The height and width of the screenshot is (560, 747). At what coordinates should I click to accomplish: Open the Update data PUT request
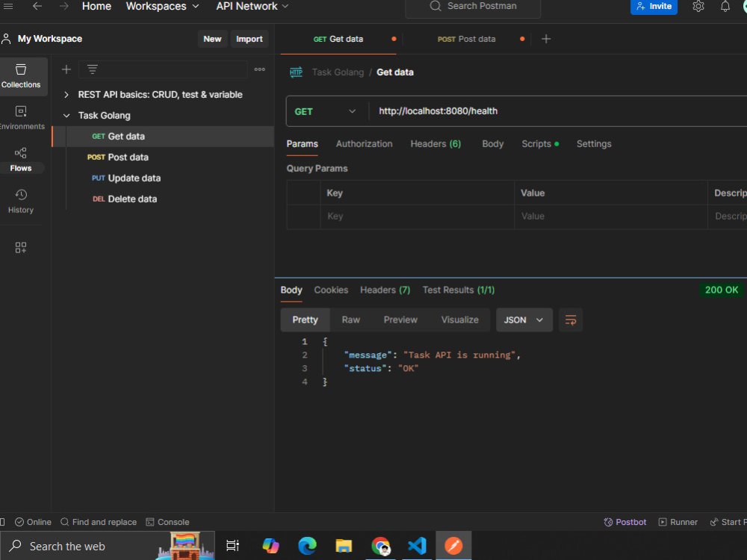coord(163,178)
